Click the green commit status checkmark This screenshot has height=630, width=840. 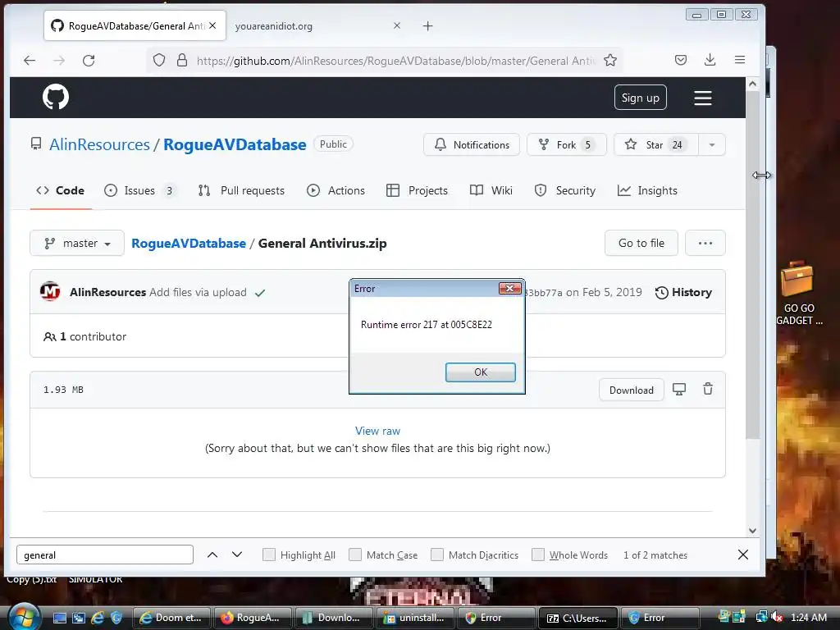(260, 293)
